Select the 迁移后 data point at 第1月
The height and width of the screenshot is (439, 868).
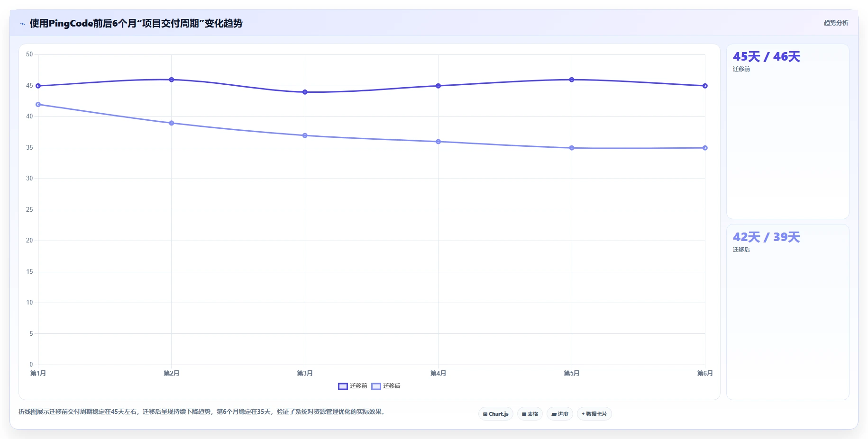[38, 105]
